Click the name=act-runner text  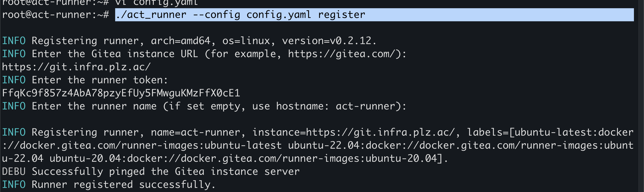pyautogui.click(x=195, y=132)
